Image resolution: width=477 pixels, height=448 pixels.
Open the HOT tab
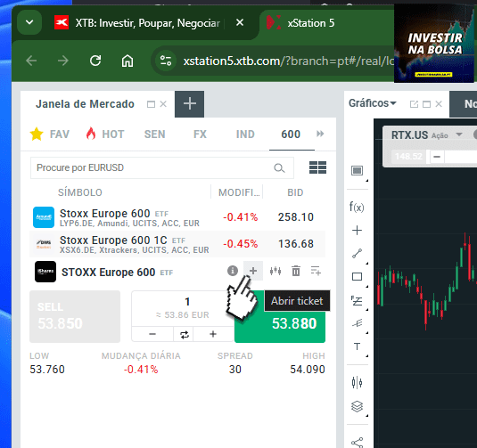click(105, 134)
